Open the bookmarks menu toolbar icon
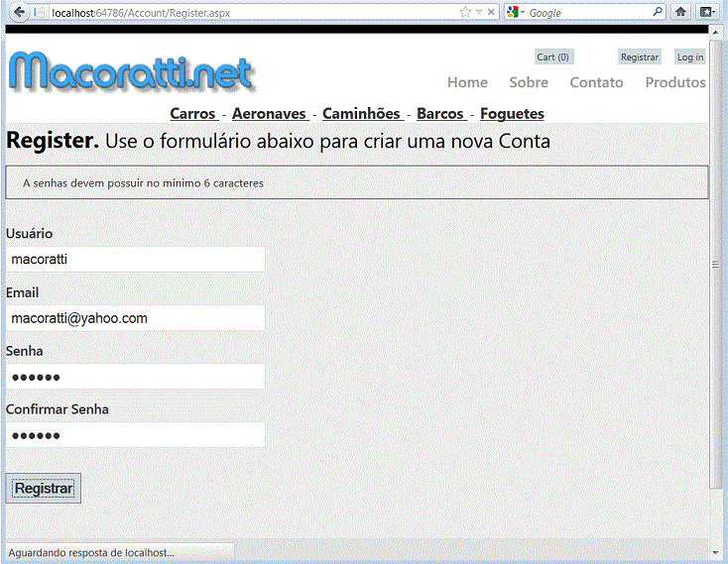 click(x=707, y=12)
